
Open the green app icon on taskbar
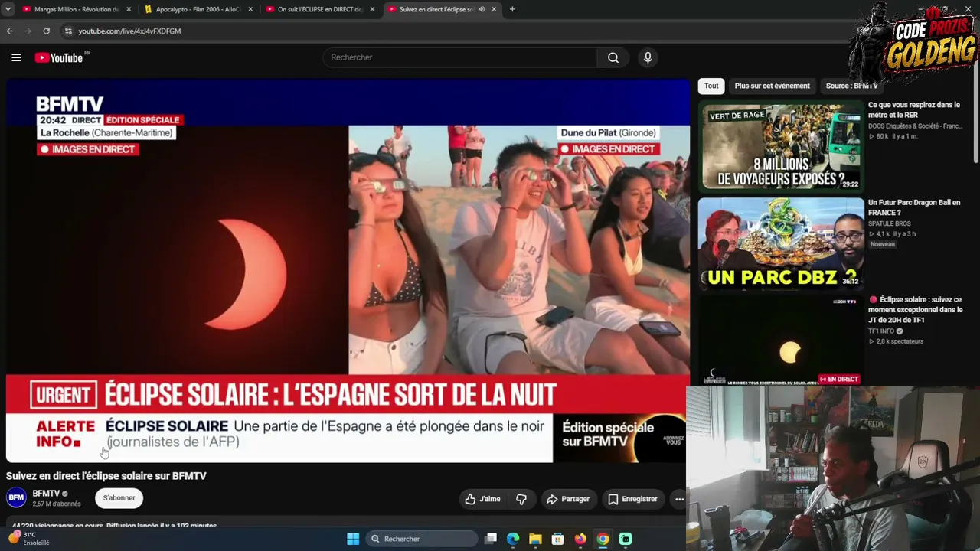626,539
